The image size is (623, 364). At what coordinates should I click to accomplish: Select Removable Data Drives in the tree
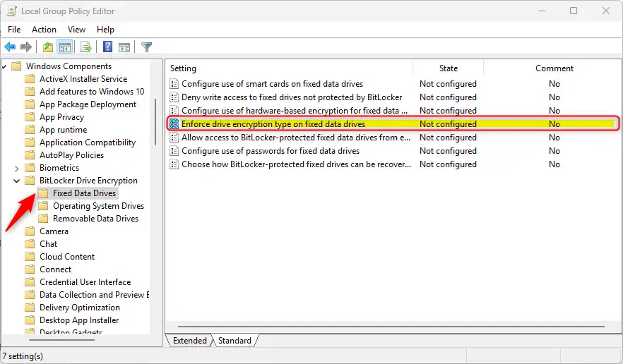tap(96, 218)
